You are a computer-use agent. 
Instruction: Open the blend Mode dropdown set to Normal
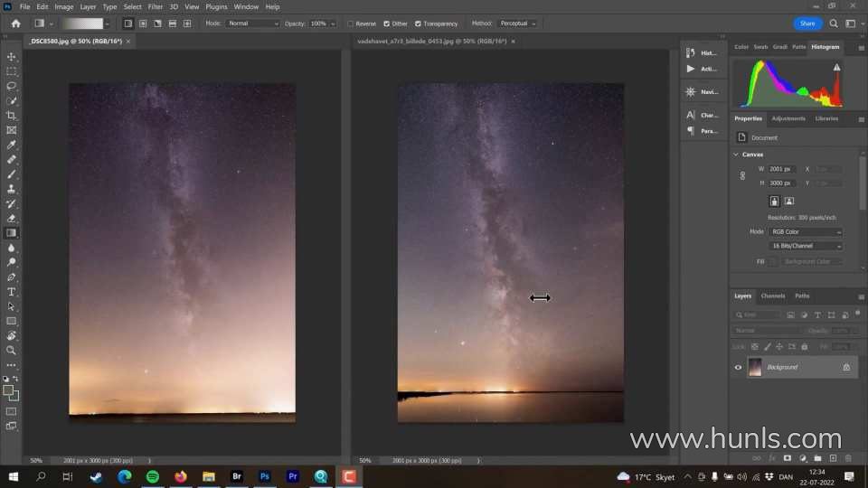pos(252,23)
